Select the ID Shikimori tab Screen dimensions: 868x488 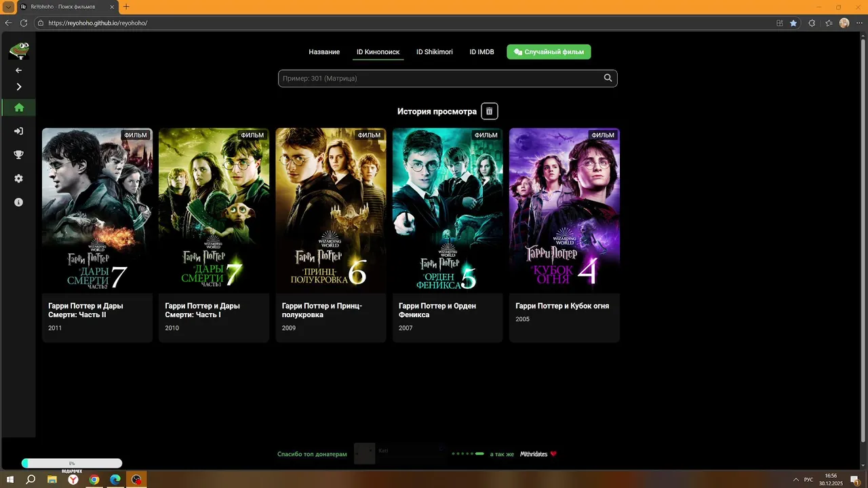pos(435,52)
